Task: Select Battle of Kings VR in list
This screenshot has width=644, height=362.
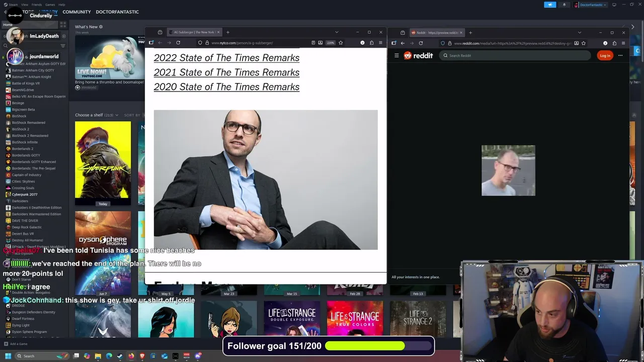Action: coord(26,83)
